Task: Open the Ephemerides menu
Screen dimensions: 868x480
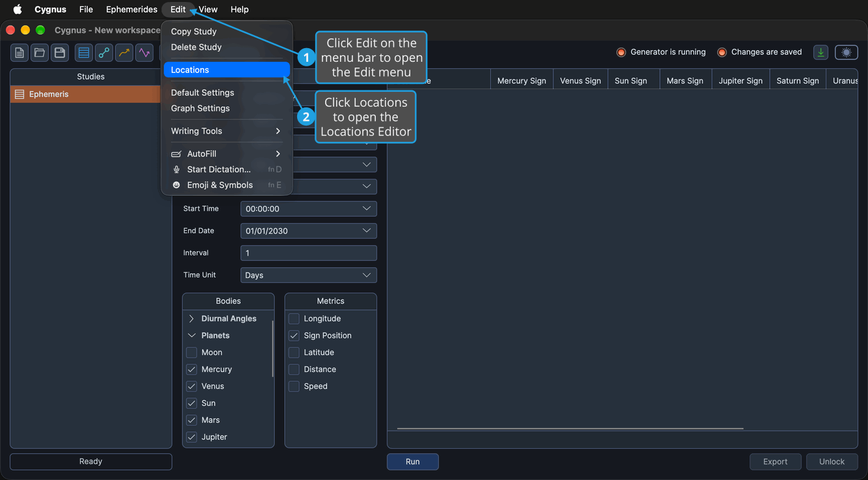Action: point(131,9)
